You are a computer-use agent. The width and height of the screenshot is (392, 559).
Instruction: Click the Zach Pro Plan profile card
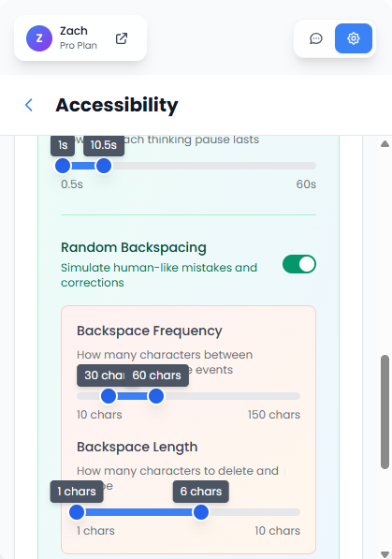click(x=80, y=37)
